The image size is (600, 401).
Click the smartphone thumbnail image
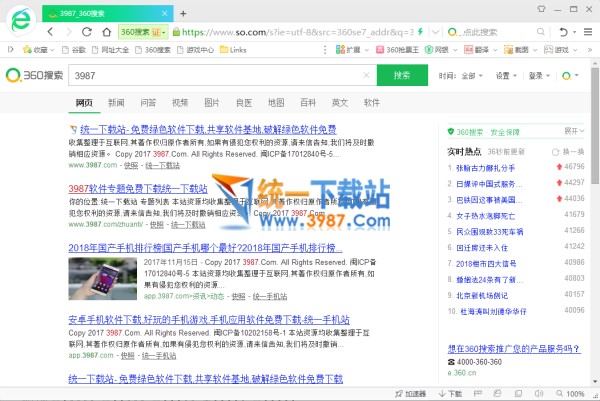[103, 279]
